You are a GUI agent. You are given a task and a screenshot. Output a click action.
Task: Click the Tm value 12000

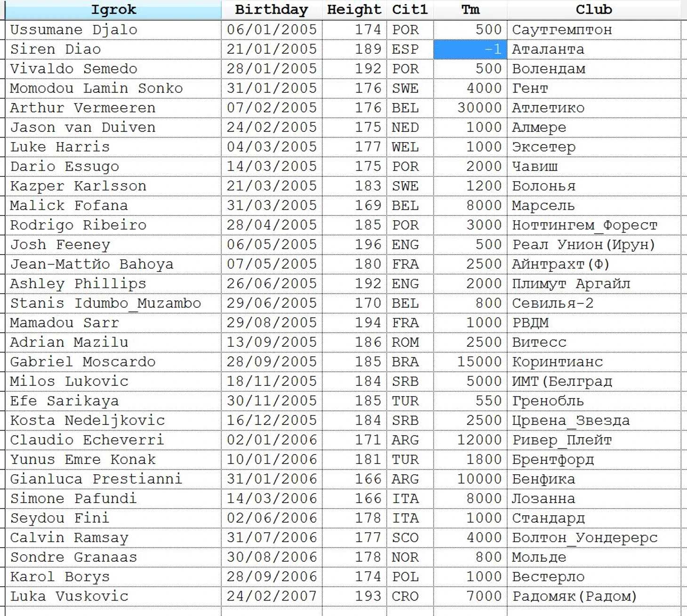pyautogui.click(x=470, y=440)
